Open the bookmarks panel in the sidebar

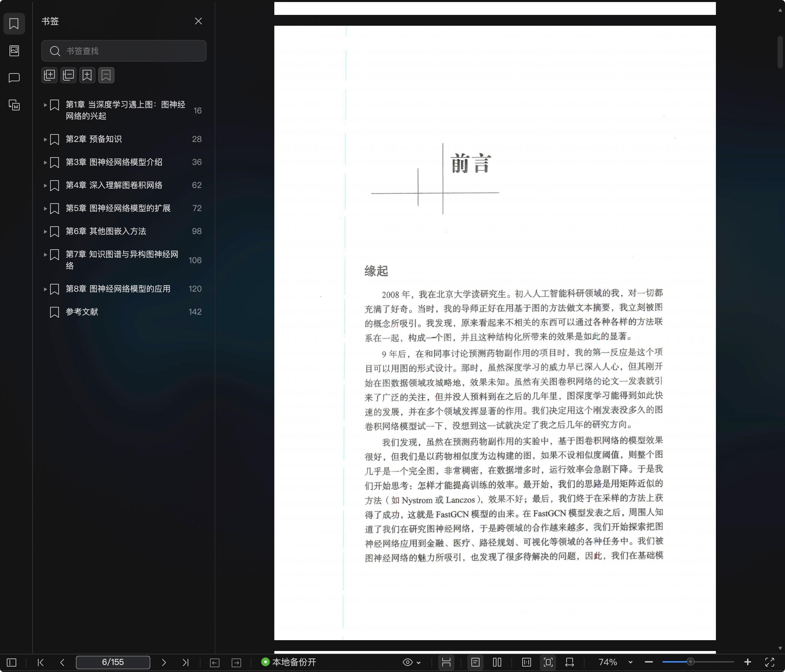pos(14,24)
